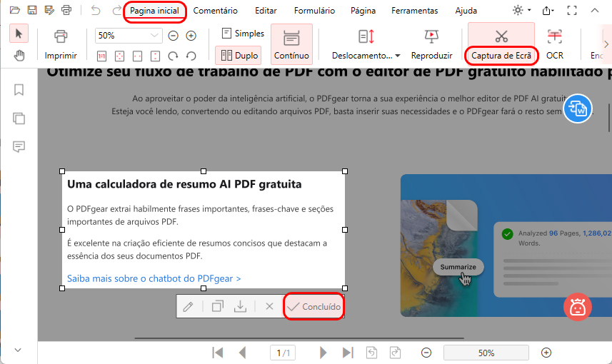
Task: Click the Imprimir print button
Action: click(x=61, y=44)
